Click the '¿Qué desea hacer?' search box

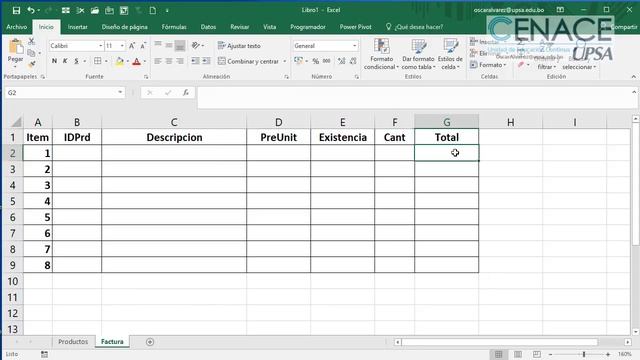pos(414,27)
